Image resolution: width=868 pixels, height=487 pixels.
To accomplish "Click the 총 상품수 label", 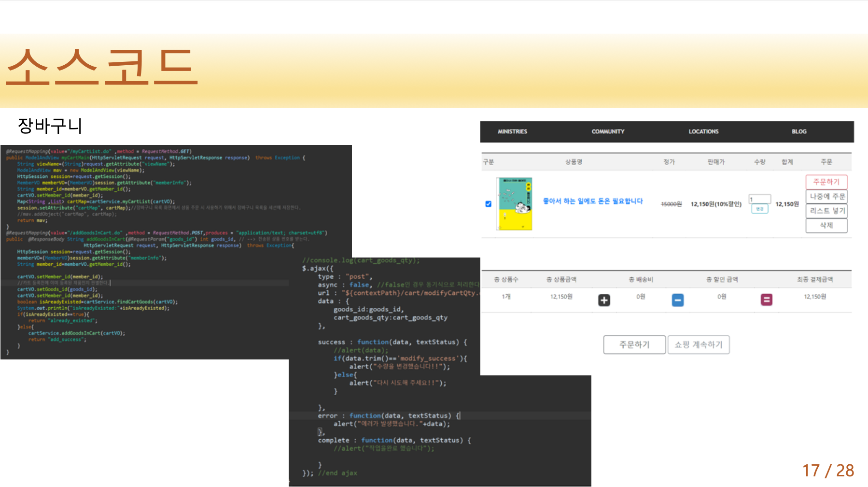I will [x=506, y=279].
